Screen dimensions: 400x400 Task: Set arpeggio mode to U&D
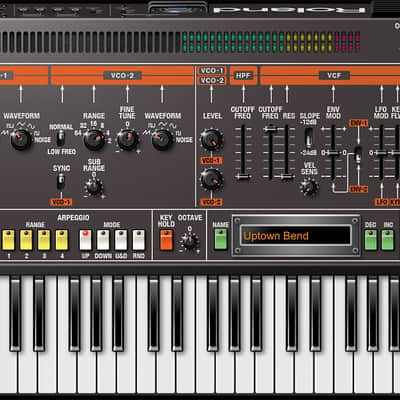pos(121,240)
